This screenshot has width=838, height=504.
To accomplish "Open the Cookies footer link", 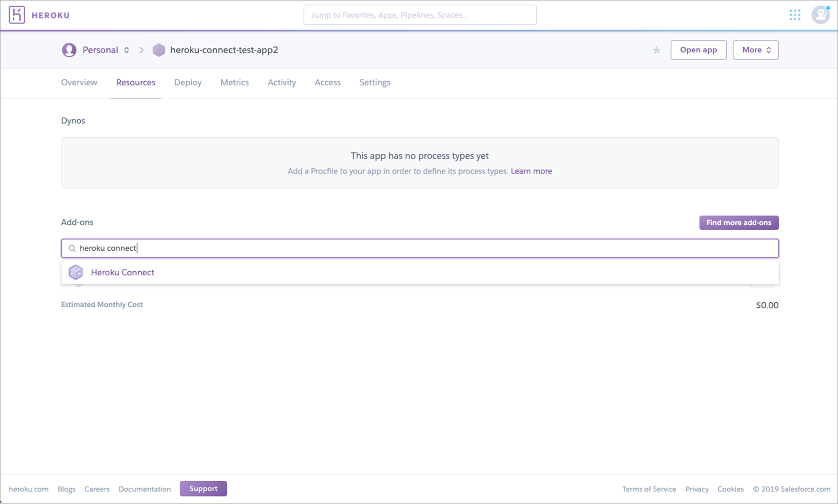I will (x=730, y=489).
